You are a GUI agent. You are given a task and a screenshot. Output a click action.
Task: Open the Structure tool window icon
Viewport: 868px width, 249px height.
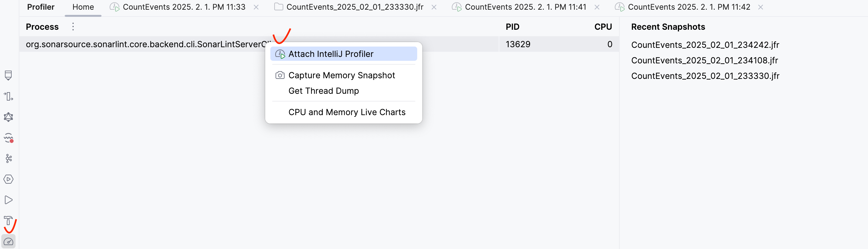pyautogui.click(x=8, y=96)
